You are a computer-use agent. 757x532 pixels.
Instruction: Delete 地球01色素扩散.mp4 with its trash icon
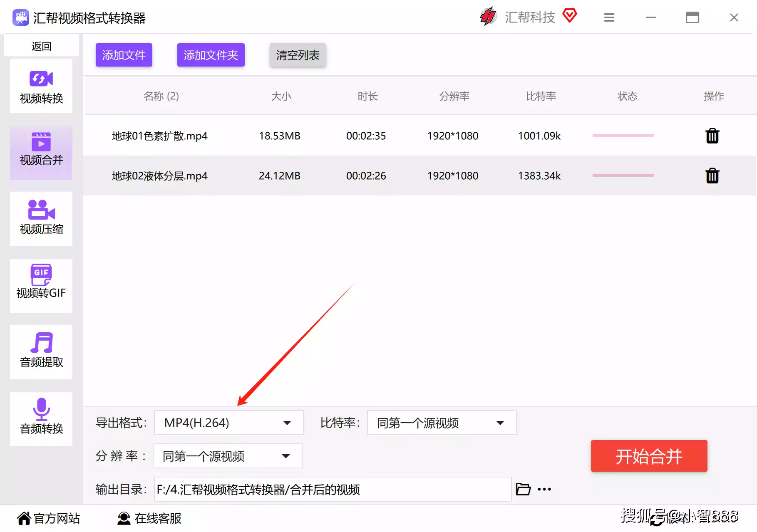[x=712, y=136]
